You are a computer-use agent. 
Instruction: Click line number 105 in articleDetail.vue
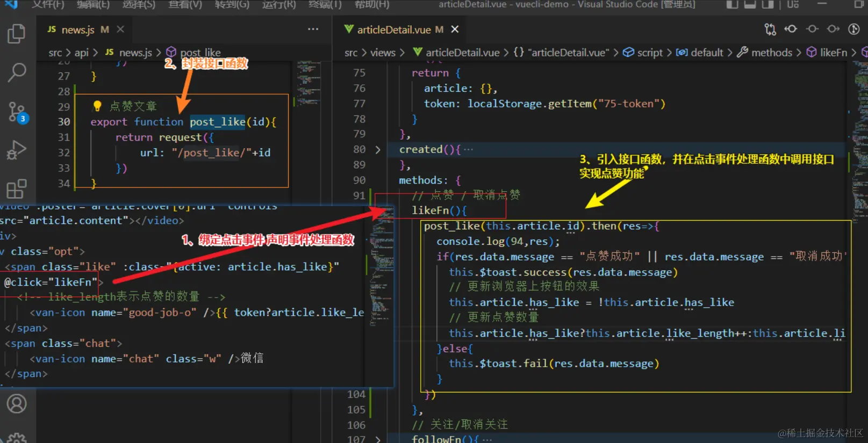click(356, 410)
